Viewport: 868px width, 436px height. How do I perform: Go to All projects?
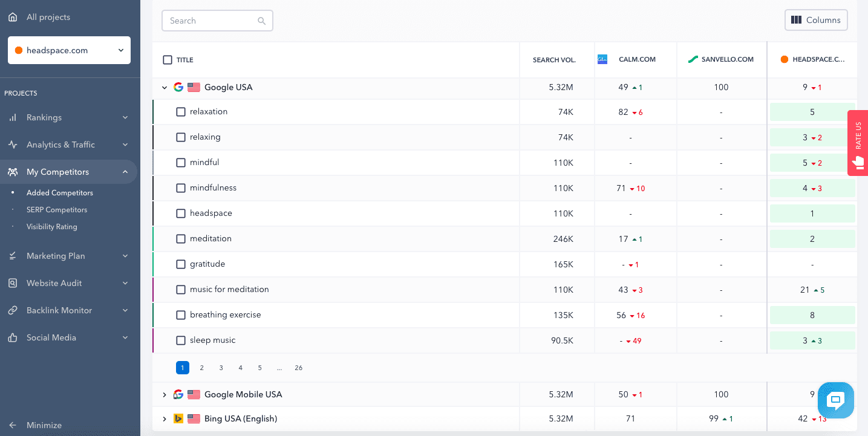(x=48, y=17)
